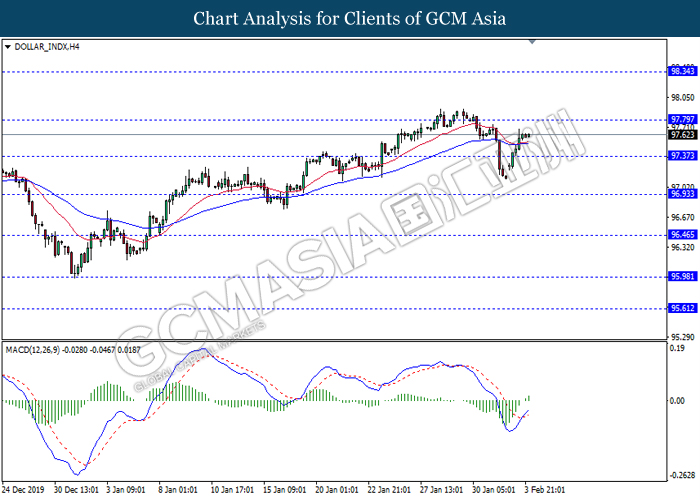Click the 27 Jan 13:01 time label
The width and height of the screenshot is (700, 500).
pyautogui.click(x=441, y=490)
